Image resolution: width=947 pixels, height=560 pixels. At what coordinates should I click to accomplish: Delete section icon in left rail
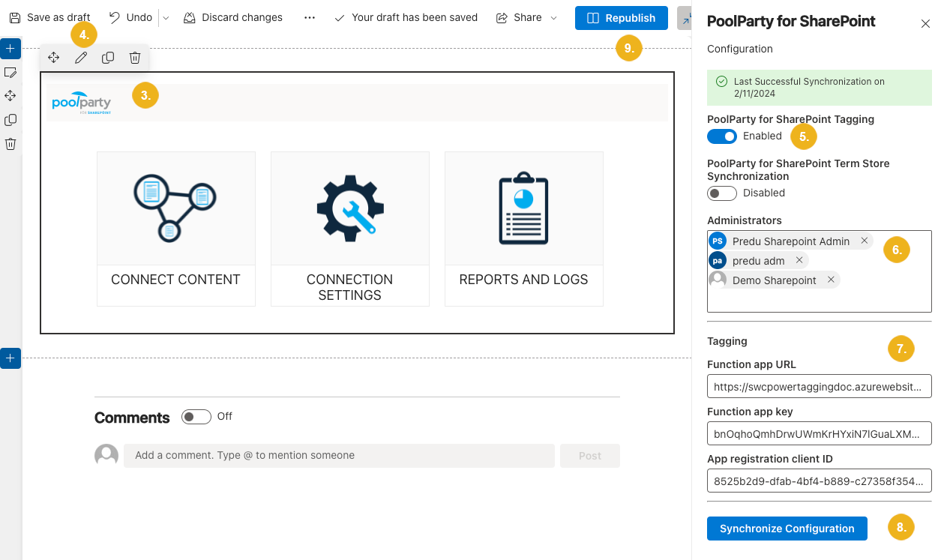(x=10, y=144)
